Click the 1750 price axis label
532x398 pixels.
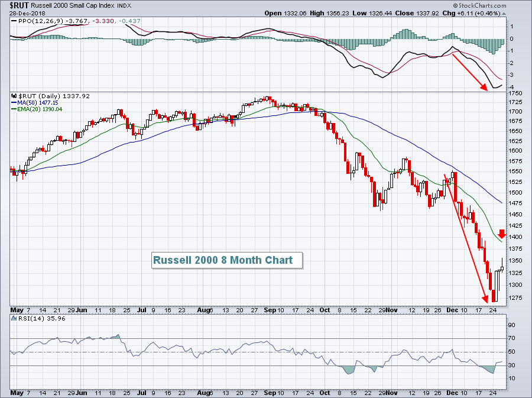pyautogui.click(x=515, y=93)
